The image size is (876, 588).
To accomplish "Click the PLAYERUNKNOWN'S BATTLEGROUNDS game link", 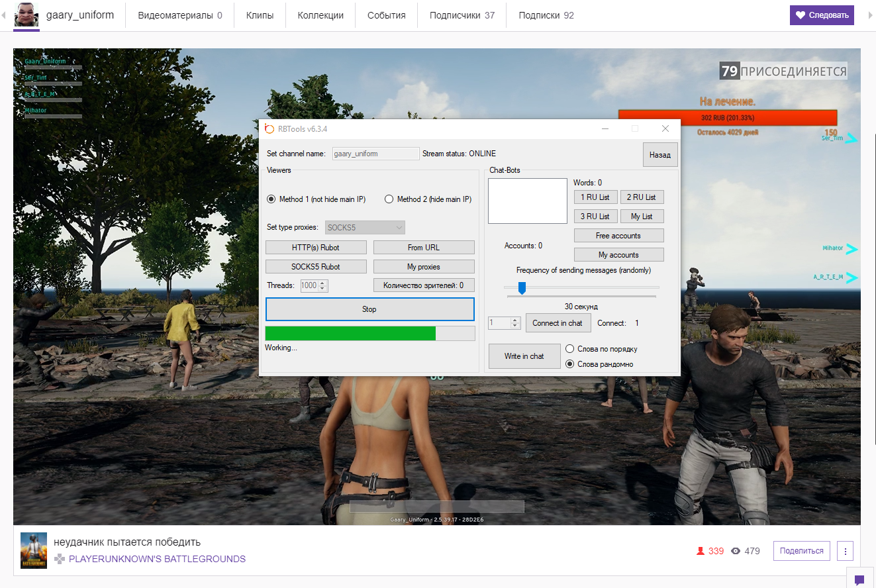I will 157,559.
